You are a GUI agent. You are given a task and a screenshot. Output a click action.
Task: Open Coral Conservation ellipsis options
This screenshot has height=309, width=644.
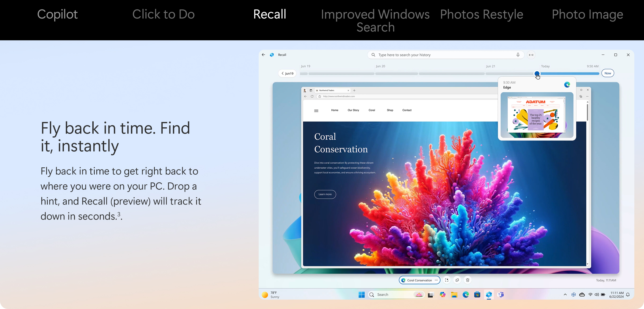pos(436,280)
